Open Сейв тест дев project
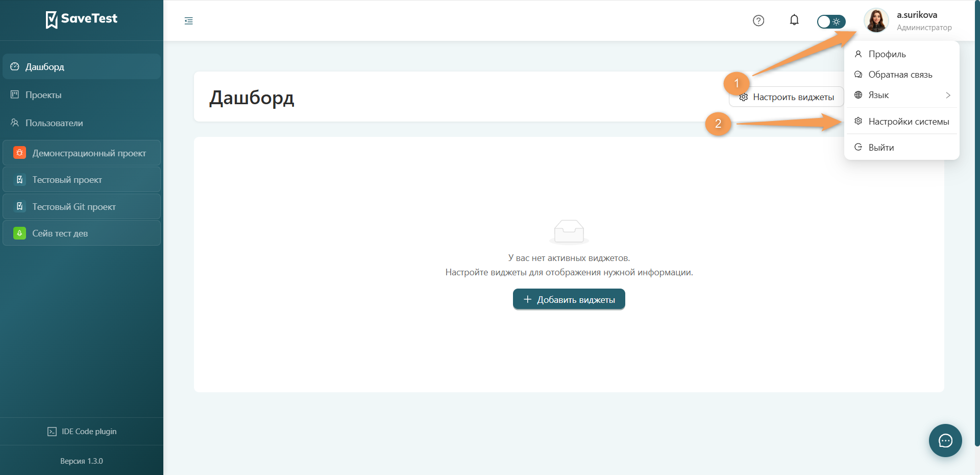The height and width of the screenshot is (475, 980). (x=82, y=233)
